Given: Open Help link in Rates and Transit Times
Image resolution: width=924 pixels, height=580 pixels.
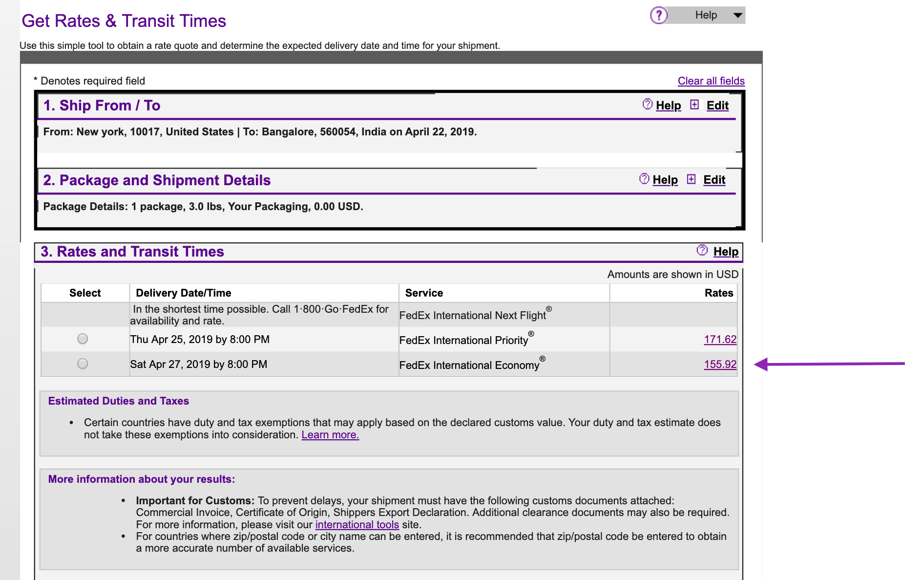Looking at the screenshot, I should (726, 252).
